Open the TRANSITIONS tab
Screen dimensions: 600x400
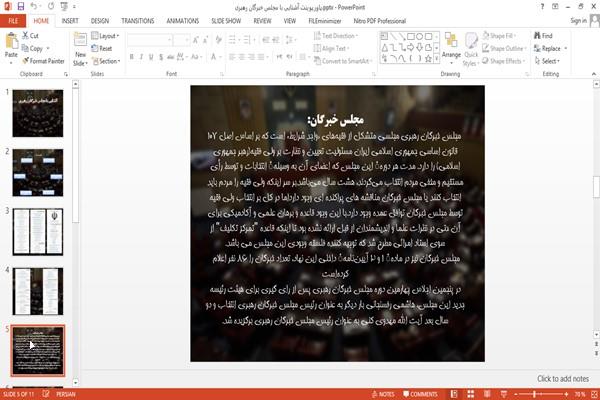[x=138, y=21]
